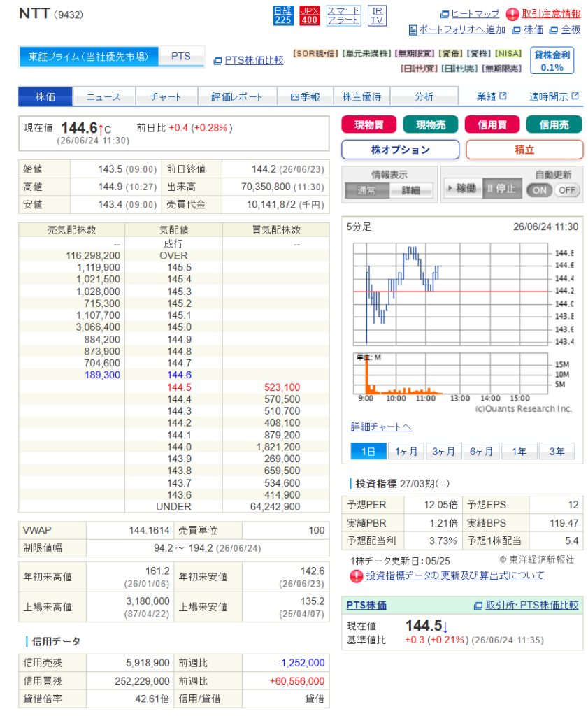The image size is (588, 716).
Task: Switch to the ニュース tab
Action: (x=104, y=96)
